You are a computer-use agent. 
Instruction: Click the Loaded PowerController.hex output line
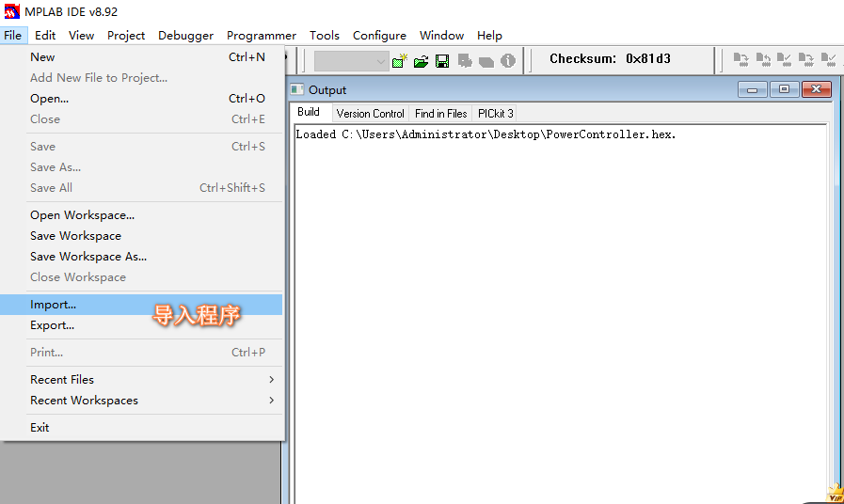click(x=486, y=134)
